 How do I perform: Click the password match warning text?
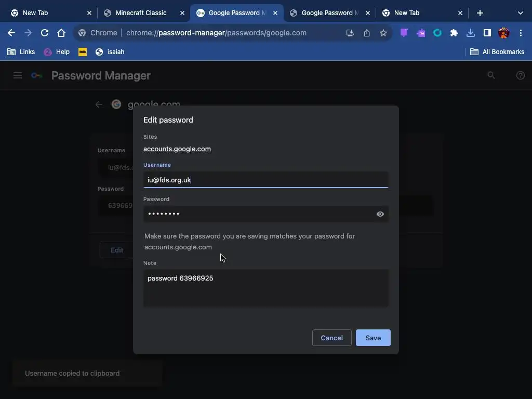[250, 242]
